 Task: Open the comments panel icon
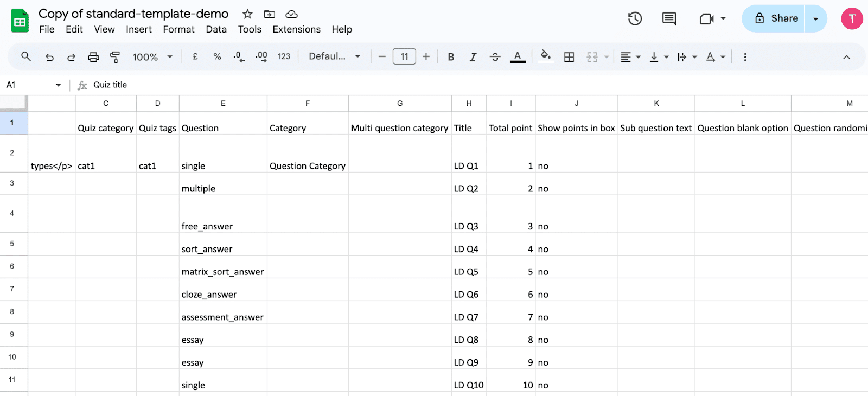coord(669,19)
